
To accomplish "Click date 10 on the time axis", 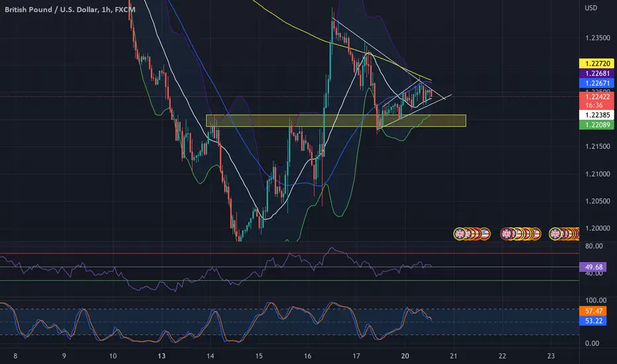I will (x=113, y=356).
